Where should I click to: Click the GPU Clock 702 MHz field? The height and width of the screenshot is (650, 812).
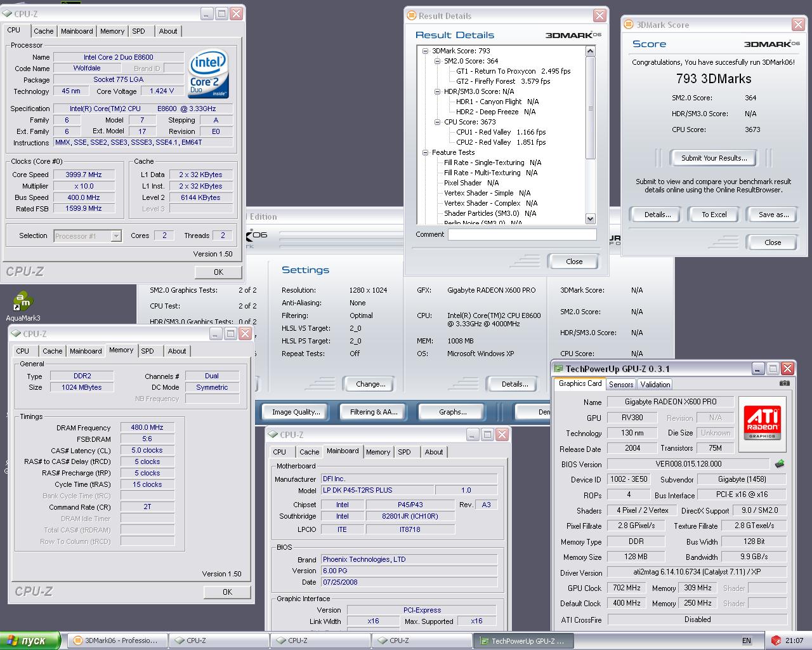627,588
